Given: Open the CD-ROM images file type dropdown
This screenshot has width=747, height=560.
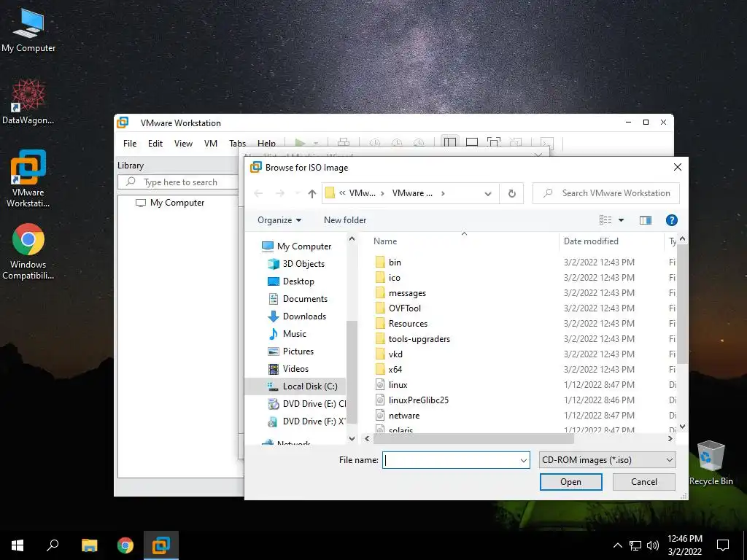Looking at the screenshot, I should coord(608,460).
